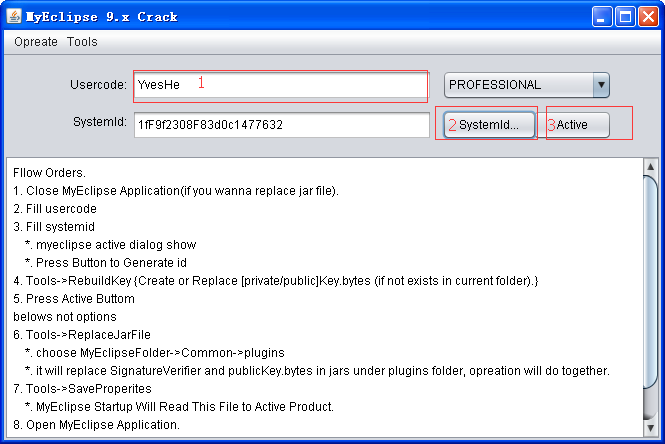Screen dimensions: 665x444
Task: Click the '6. Tools->ReplaceJarFile' line
Action: (82, 335)
